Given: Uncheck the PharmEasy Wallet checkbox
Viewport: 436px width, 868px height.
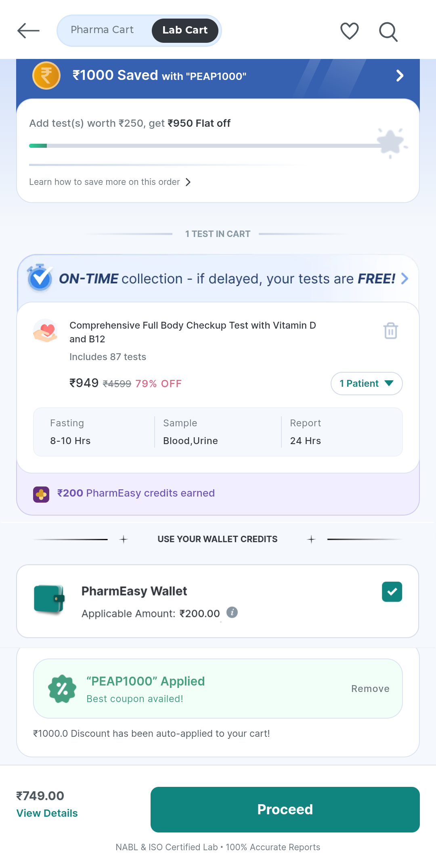Looking at the screenshot, I should 392,592.
